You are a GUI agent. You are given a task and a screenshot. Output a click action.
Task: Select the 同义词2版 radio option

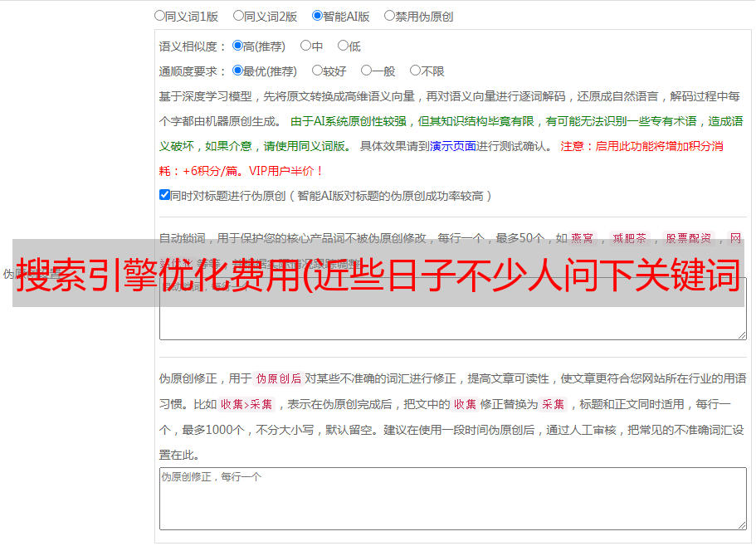click(x=238, y=16)
